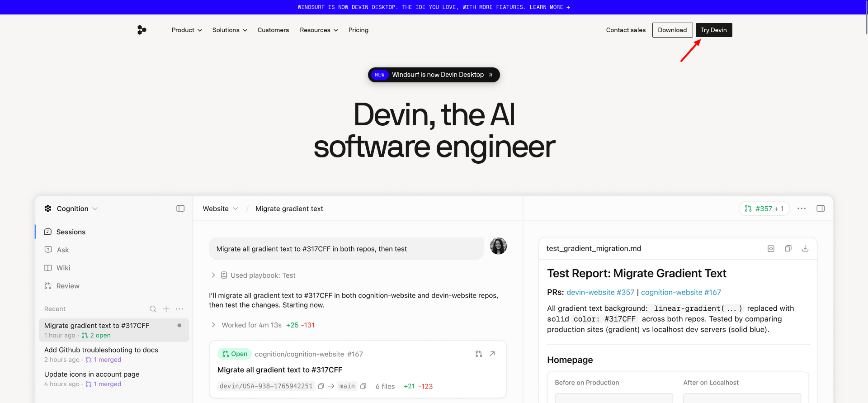Click the Download button

click(x=672, y=30)
